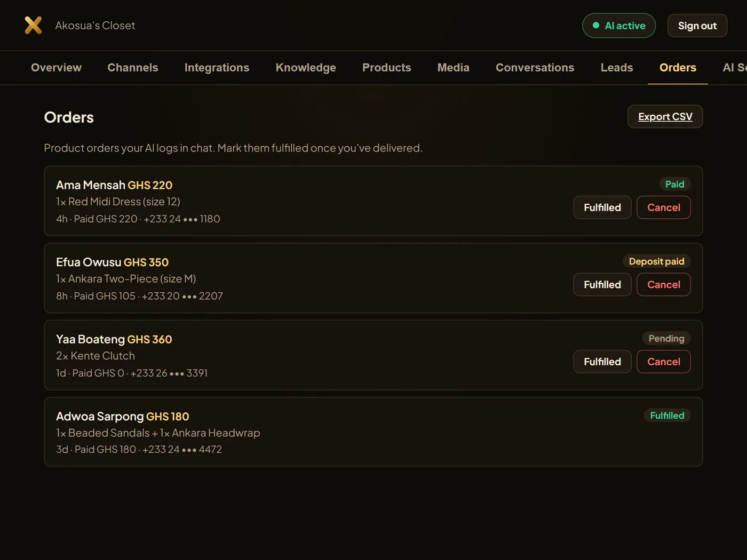
Task: Click the gold X logo icon
Action: tap(33, 25)
